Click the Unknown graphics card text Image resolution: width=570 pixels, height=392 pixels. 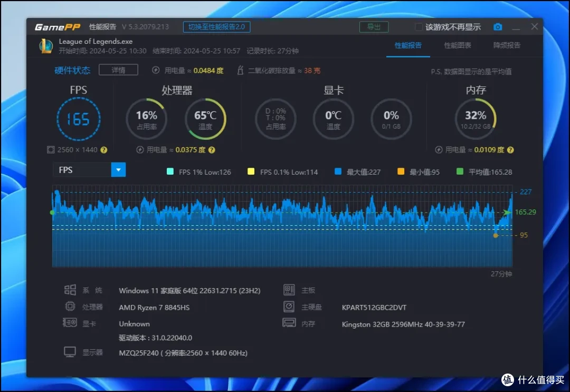(x=134, y=324)
